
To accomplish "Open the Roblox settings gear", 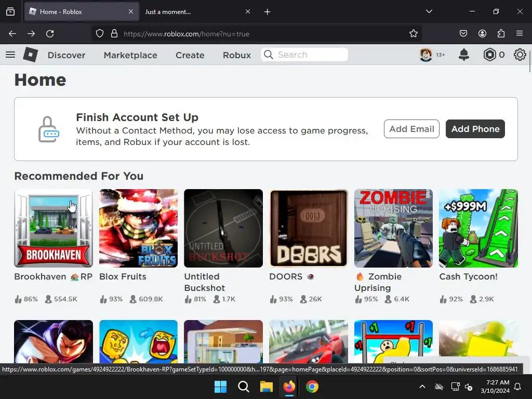I will [x=520, y=55].
